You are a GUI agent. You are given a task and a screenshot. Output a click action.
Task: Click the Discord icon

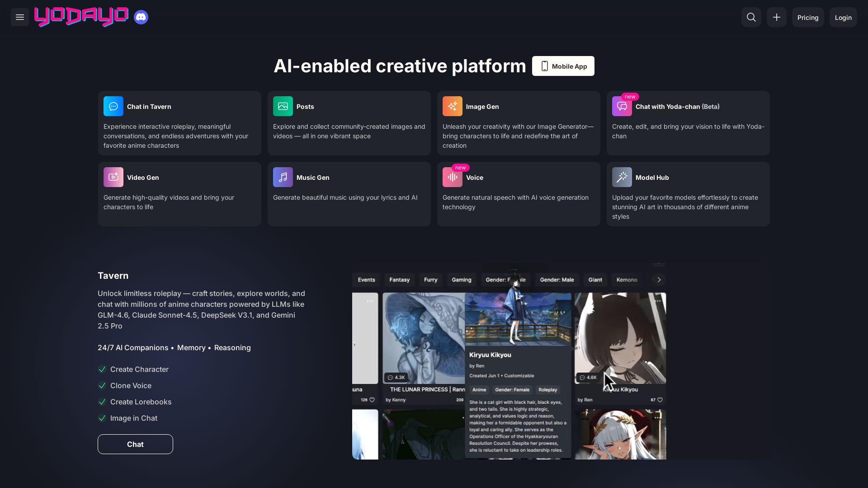pyautogui.click(x=141, y=17)
